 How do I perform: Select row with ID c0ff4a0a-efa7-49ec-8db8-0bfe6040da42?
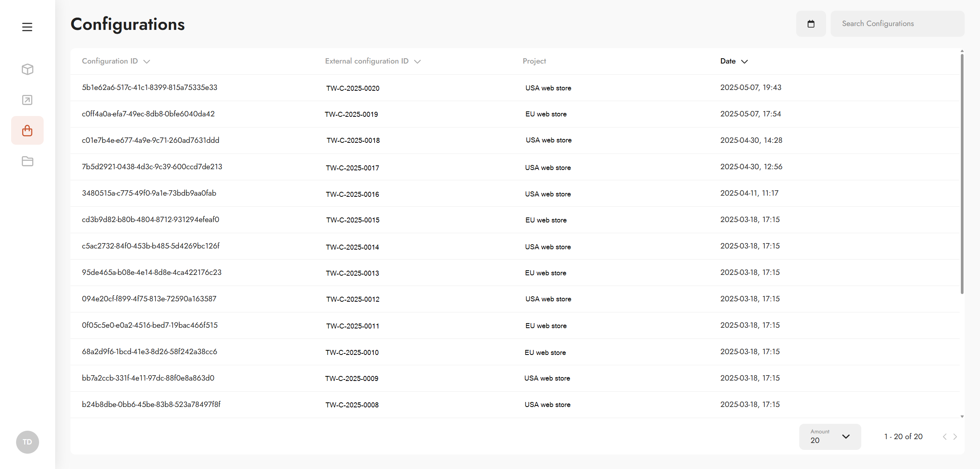point(148,114)
